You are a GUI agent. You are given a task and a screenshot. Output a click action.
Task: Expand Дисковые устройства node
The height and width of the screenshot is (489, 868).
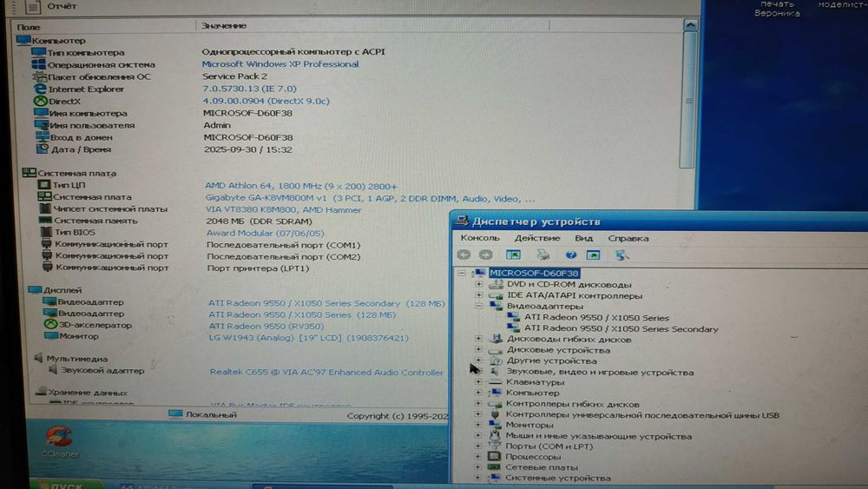[x=479, y=349]
